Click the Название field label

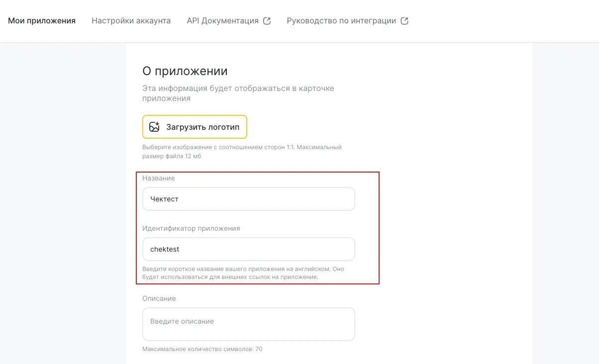tap(159, 178)
